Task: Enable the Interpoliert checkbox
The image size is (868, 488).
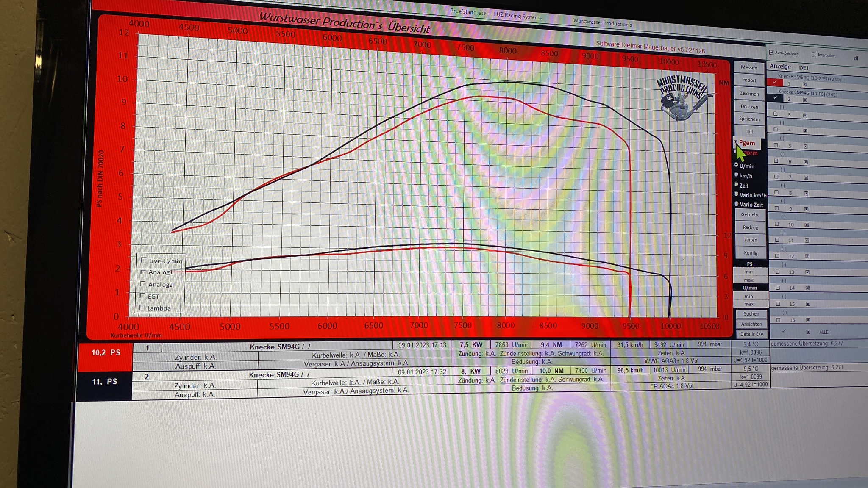Action: [814, 55]
